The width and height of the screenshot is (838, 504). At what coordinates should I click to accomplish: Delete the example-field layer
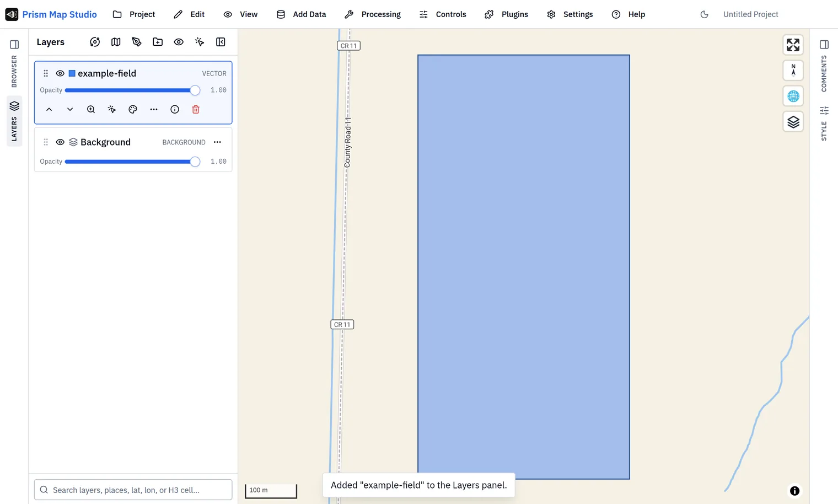coord(196,110)
